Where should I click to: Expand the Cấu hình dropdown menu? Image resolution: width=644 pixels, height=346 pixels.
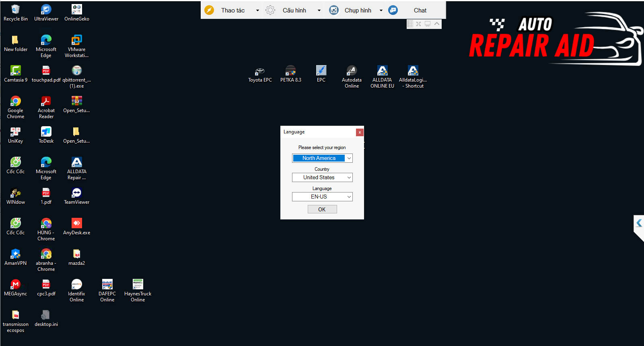(x=319, y=10)
